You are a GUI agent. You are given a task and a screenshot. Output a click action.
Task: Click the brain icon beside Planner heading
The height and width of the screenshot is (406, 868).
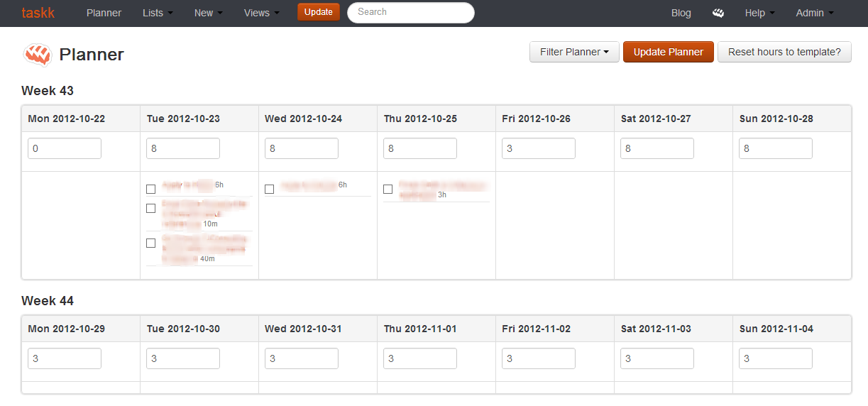coord(38,55)
